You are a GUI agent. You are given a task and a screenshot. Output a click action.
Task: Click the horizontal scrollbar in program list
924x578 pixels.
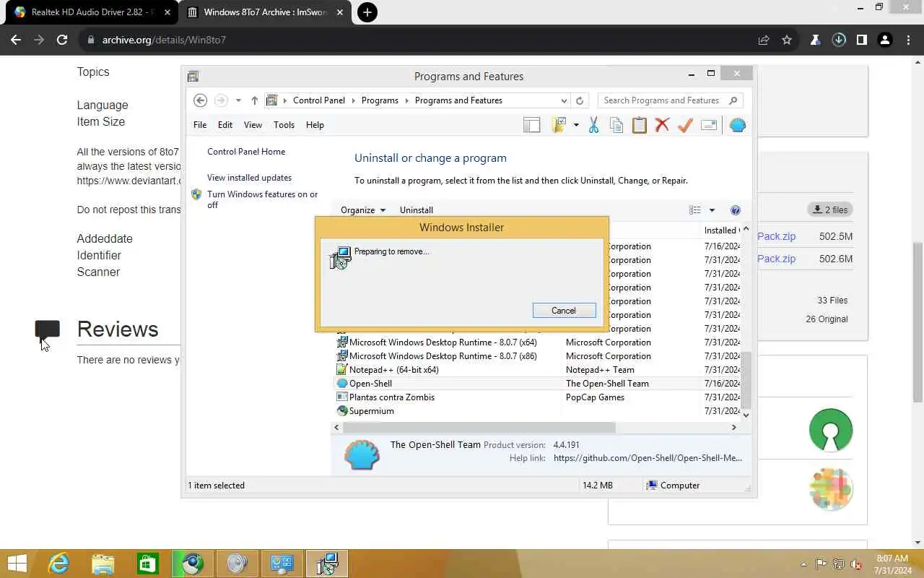tap(480, 427)
